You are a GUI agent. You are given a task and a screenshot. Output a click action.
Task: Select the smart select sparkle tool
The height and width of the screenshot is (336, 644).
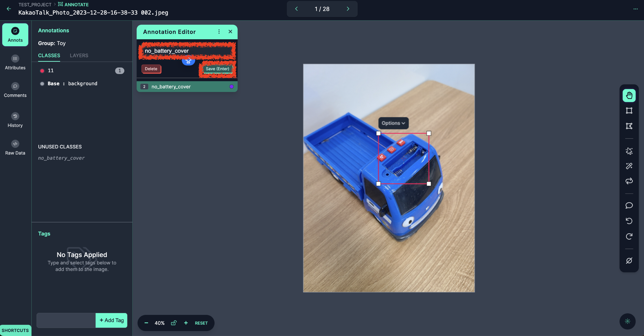629,151
